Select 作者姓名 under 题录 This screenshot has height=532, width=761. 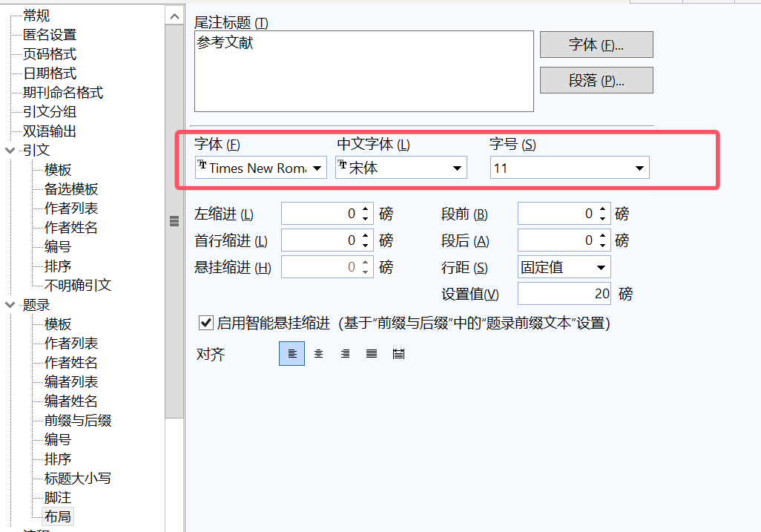pos(71,363)
